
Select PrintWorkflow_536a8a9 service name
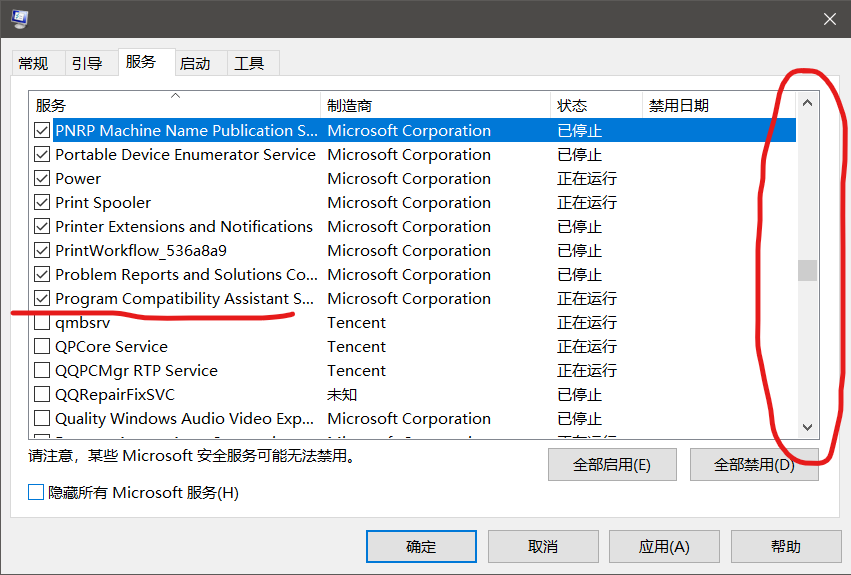141,250
